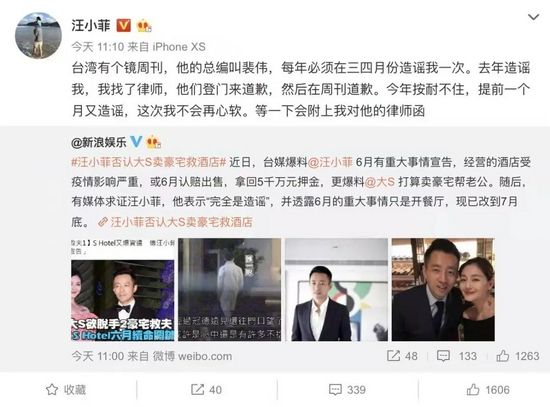View the couple selfie thumbnail image
The image size is (550, 407).
[443, 289]
